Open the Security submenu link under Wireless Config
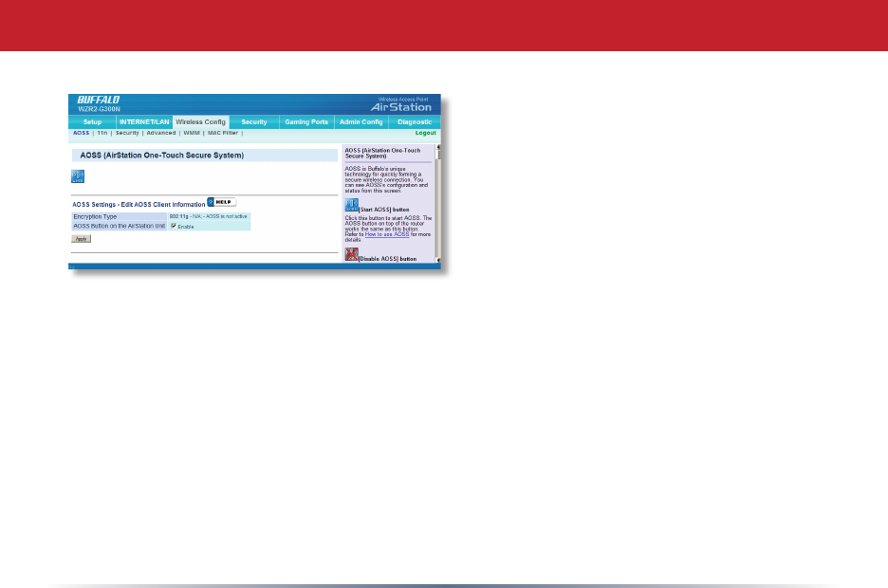The width and height of the screenshot is (888, 588). 127,133
